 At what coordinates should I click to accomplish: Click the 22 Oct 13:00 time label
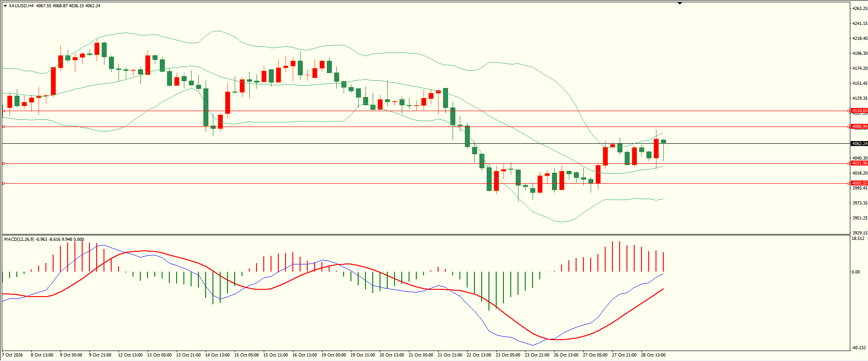(479, 355)
